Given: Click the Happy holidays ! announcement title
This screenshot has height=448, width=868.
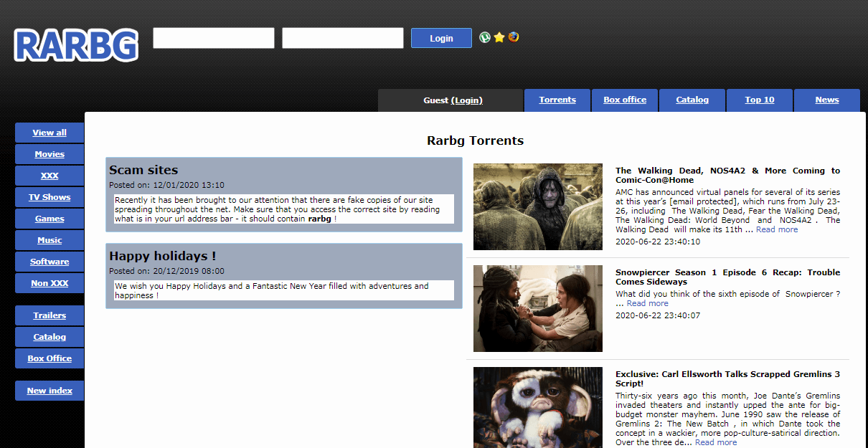Looking at the screenshot, I should 162,256.
